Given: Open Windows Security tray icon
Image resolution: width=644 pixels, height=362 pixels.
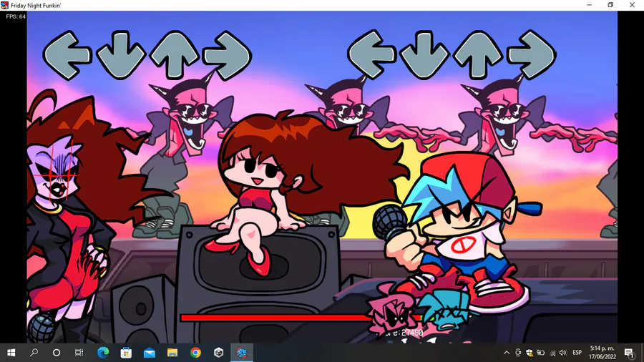Looking at the screenshot, I should 530,353.
